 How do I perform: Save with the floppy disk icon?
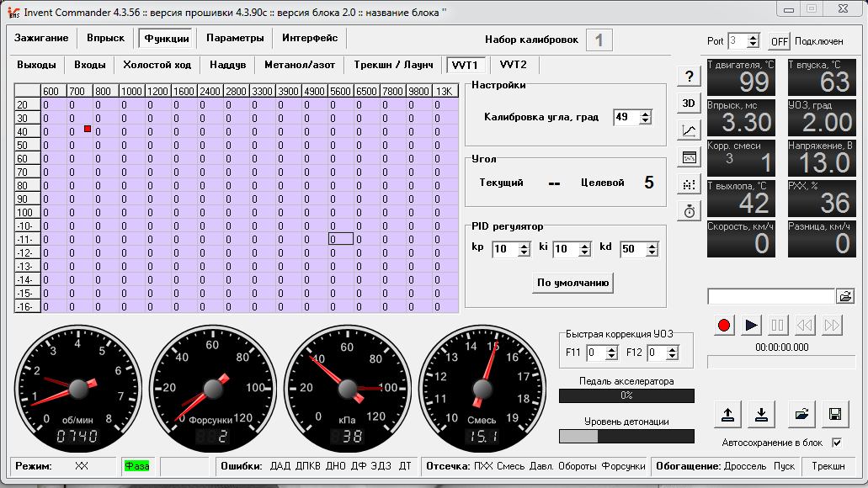(835, 415)
